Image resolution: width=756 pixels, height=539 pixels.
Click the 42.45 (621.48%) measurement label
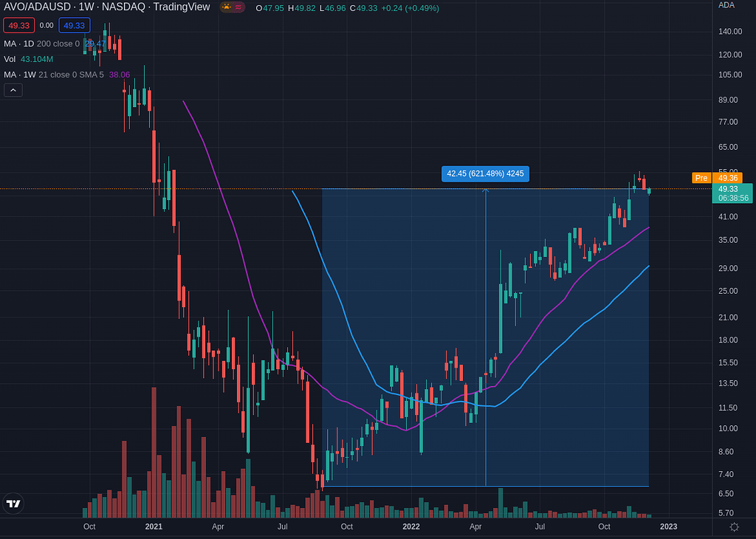click(485, 174)
